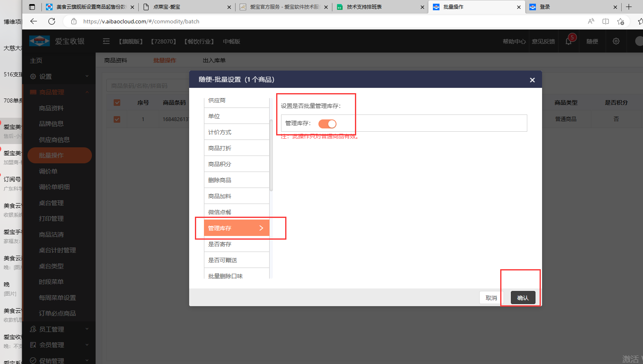Click the browser split screen icon
643x364 pixels.
coord(606,21)
